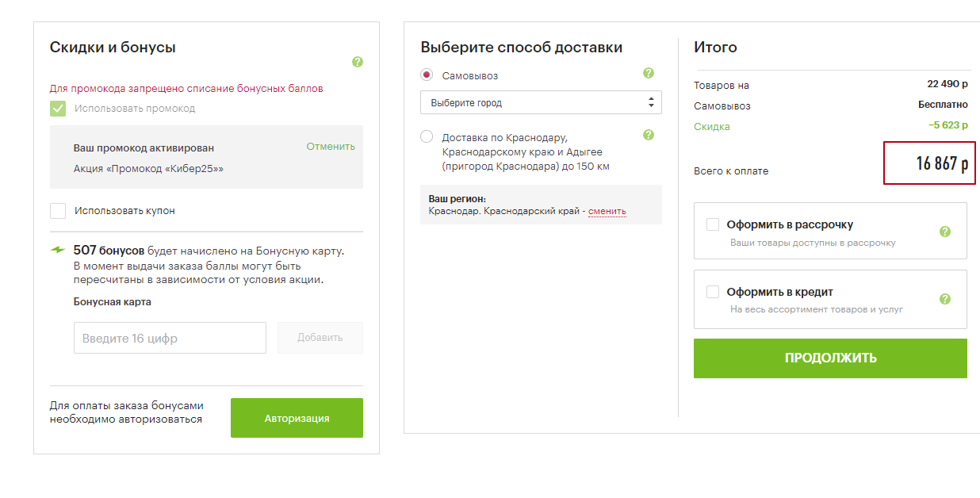Screen dimensions: 980x498
Task: Focus the Введите 16 цифр input field
Action: [170, 338]
